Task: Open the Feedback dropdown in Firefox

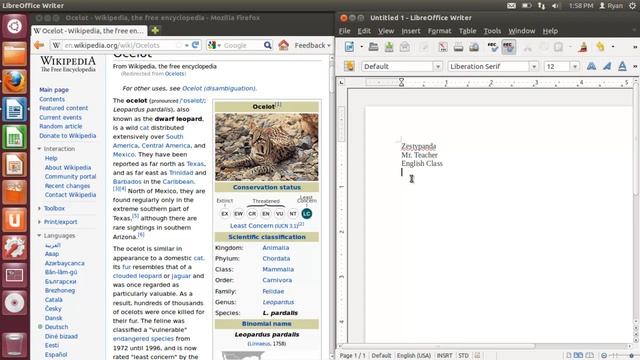Action: click(312, 45)
